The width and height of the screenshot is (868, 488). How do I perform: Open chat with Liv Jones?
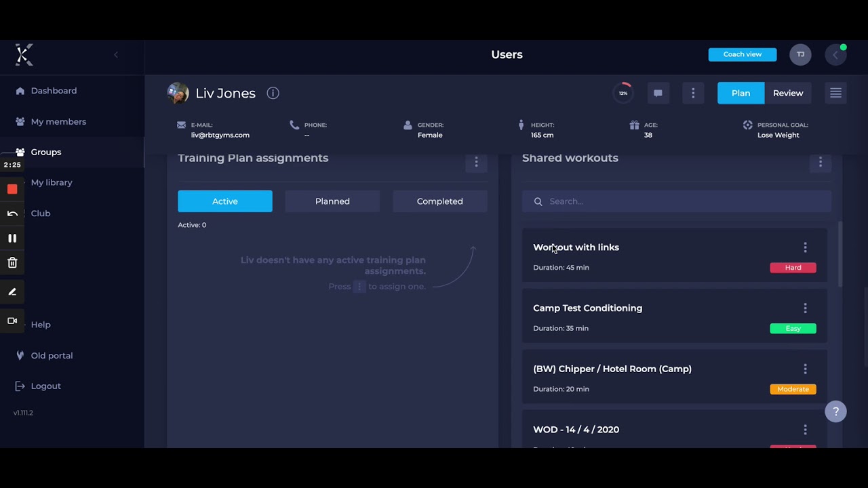[658, 94]
